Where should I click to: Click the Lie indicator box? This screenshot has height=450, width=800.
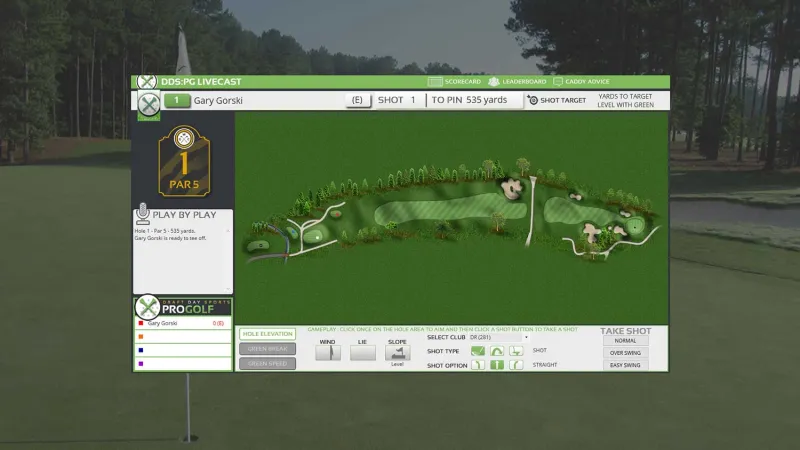[x=363, y=353]
